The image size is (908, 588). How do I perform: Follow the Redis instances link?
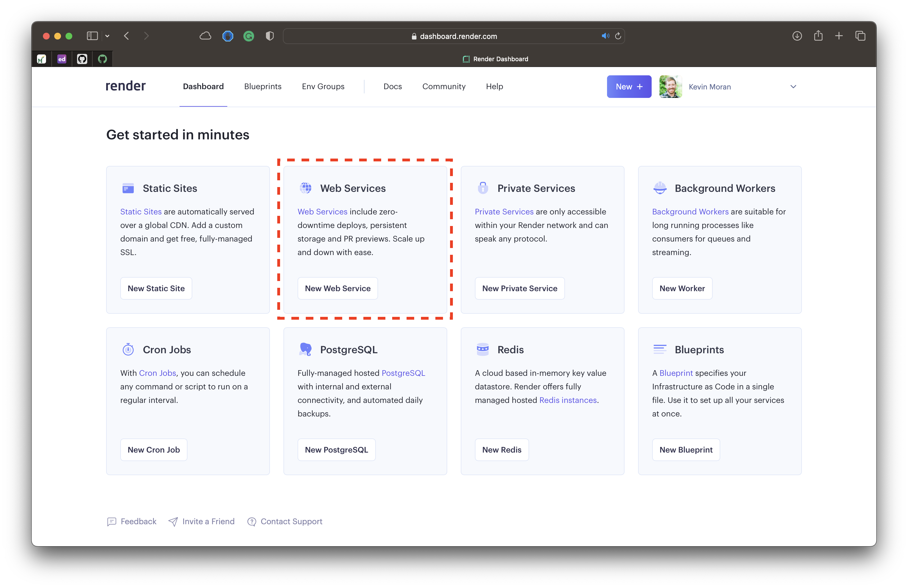coord(568,400)
